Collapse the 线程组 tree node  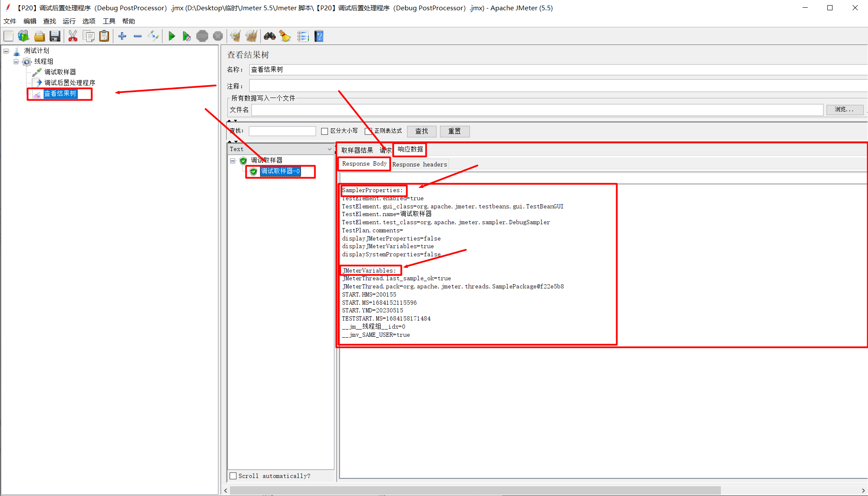[16, 62]
